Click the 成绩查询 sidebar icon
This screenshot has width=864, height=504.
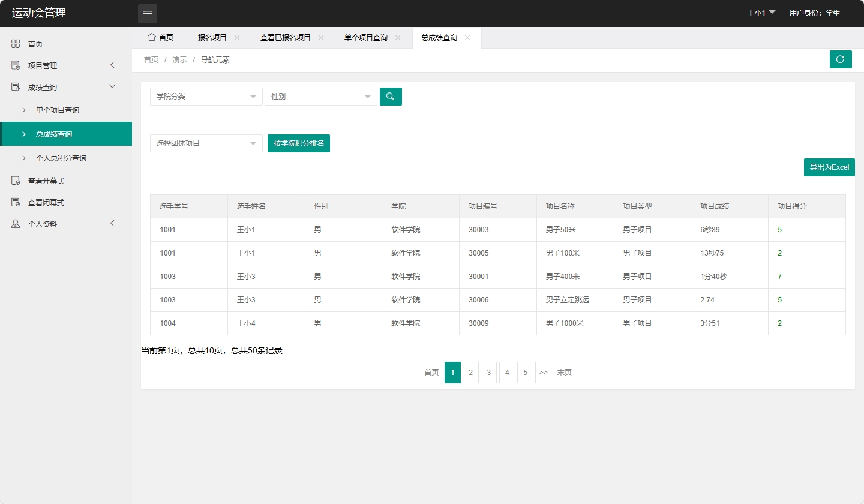click(16, 86)
